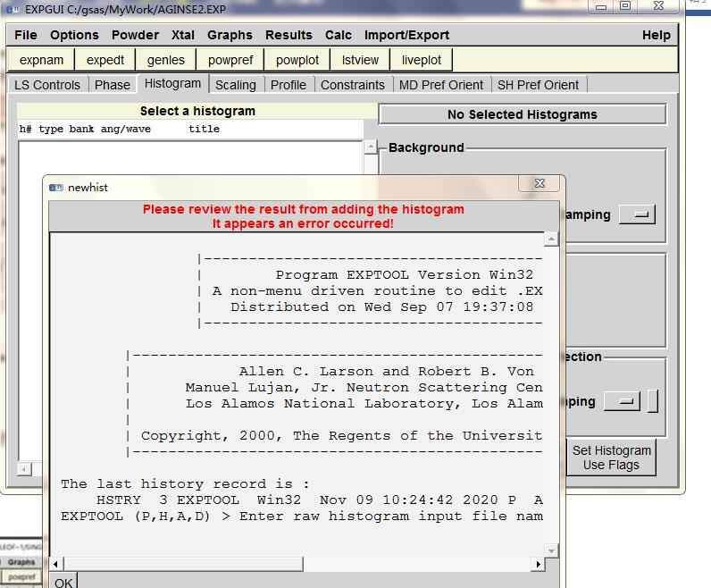Start liveplot from the toolbar

pos(422,60)
